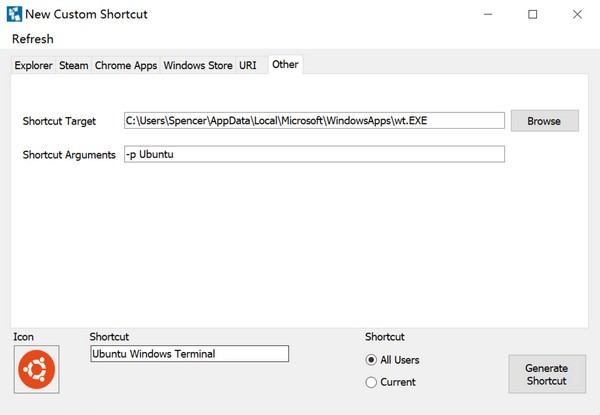The width and height of the screenshot is (600, 415).
Task: Click the Ubuntu icon preview image
Action: (x=36, y=369)
